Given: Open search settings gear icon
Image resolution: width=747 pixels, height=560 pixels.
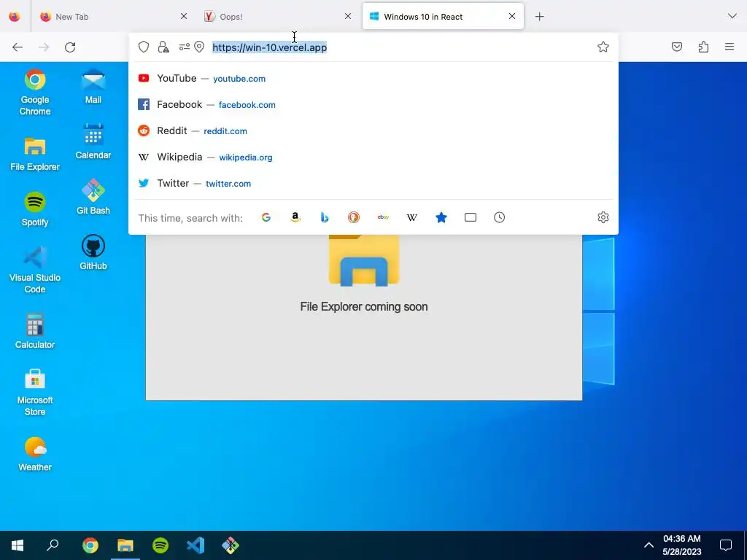Looking at the screenshot, I should (x=603, y=217).
